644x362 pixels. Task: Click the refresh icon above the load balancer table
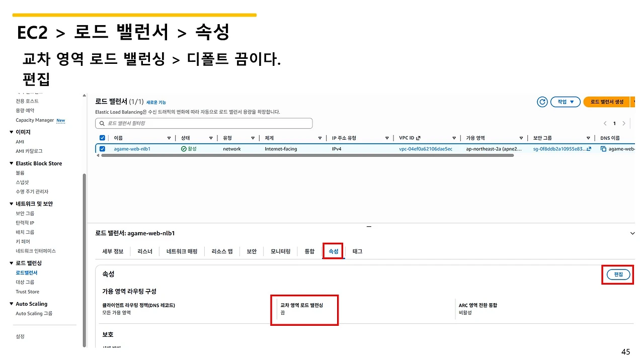coord(542,102)
